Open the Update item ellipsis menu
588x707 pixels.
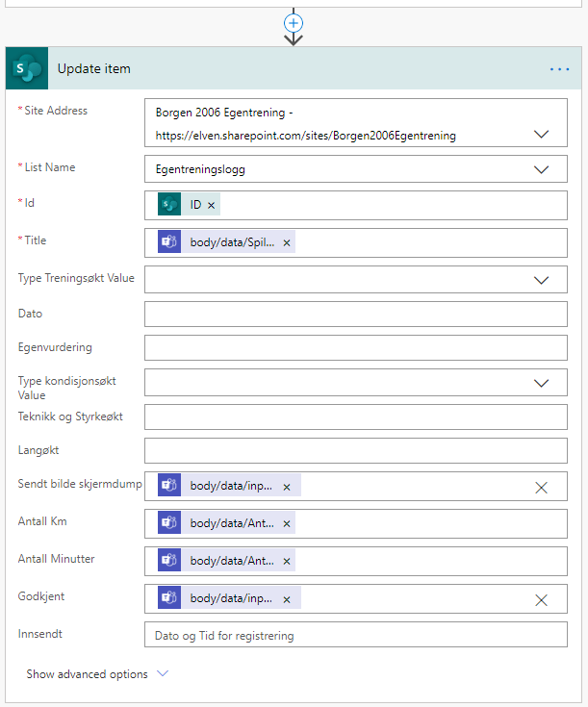pos(559,69)
